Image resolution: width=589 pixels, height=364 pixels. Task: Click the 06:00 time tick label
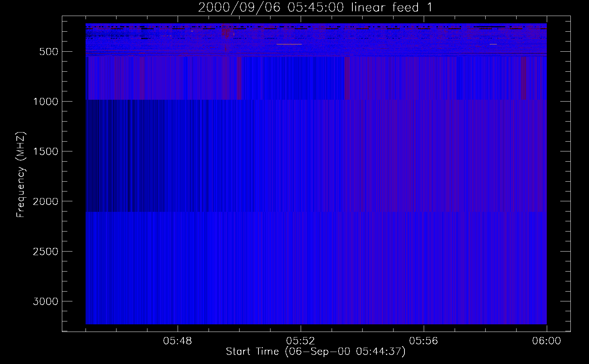(x=547, y=341)
